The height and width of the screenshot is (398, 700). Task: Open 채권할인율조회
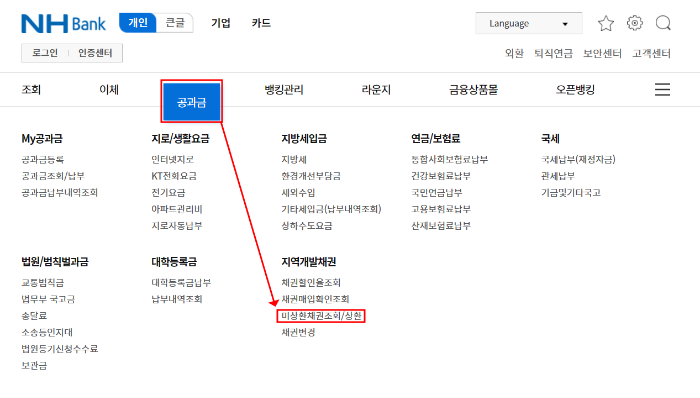coord(311,282)
